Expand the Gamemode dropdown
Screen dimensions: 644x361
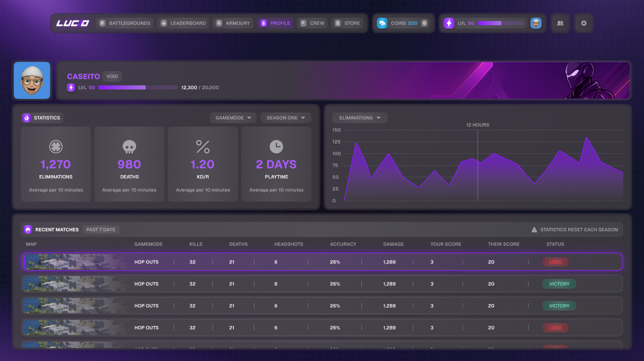(233, 118)
